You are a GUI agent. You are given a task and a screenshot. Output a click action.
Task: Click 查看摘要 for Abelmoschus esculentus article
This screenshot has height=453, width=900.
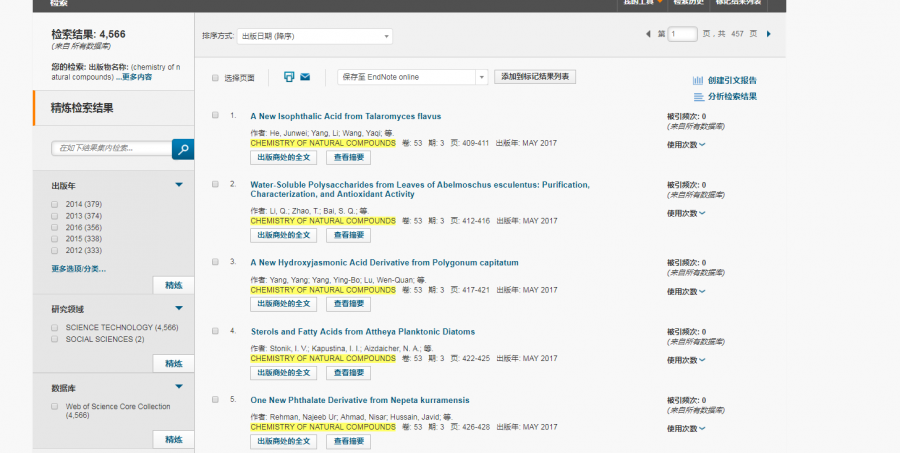tap(348, 235)
